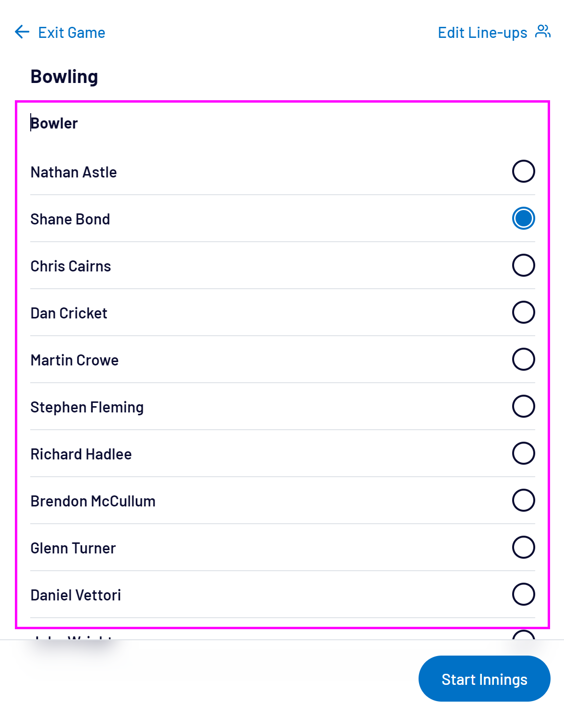Select Glenn Turner as bowler

coord(523,547)
